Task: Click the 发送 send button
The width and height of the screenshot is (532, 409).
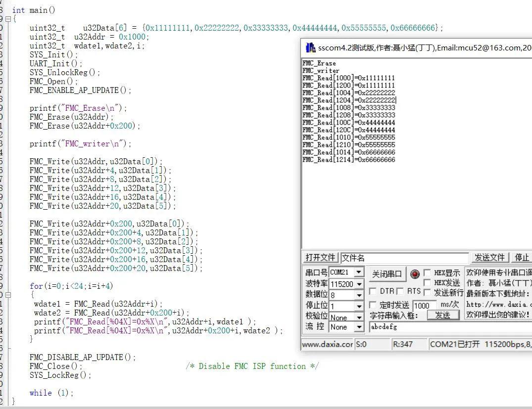Action: (442, 315)
